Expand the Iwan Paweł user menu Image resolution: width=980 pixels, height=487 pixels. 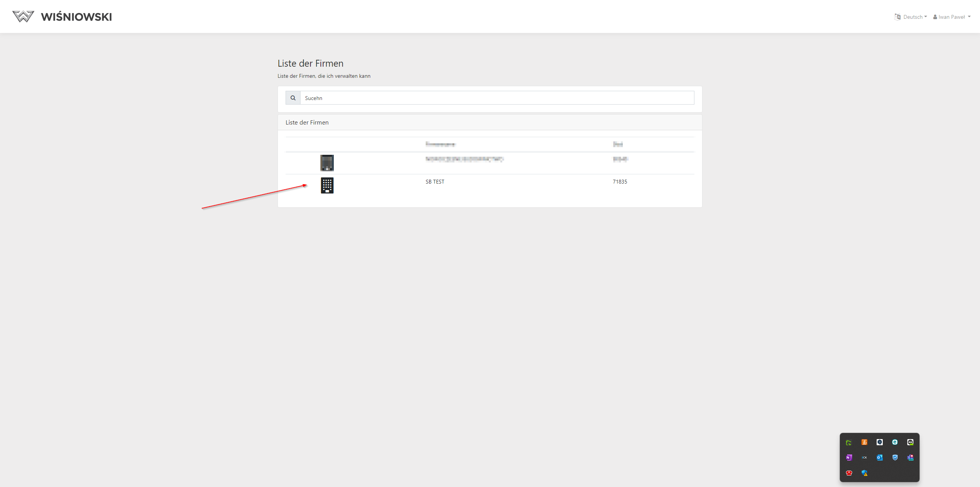[952, 17]
